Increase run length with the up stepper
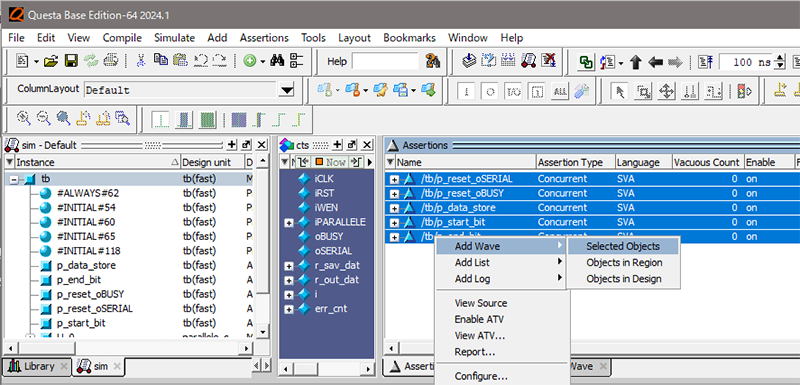 coord(780,58)
